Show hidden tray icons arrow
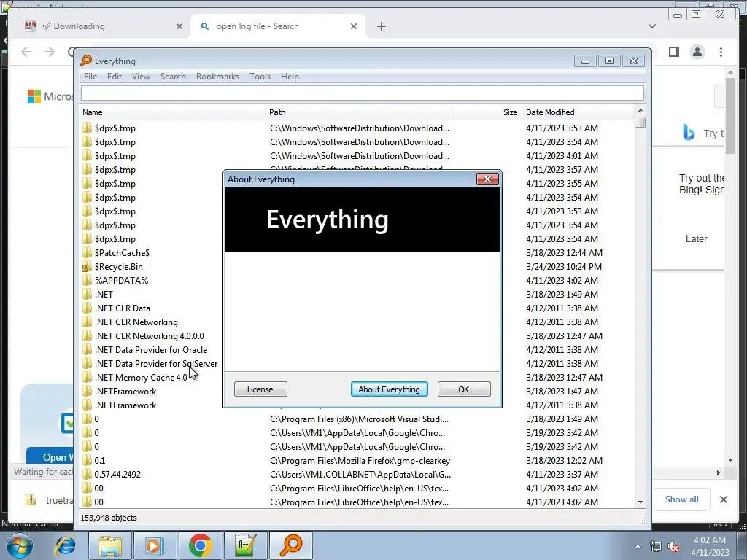The image size is (747, 560). point(638,546)
